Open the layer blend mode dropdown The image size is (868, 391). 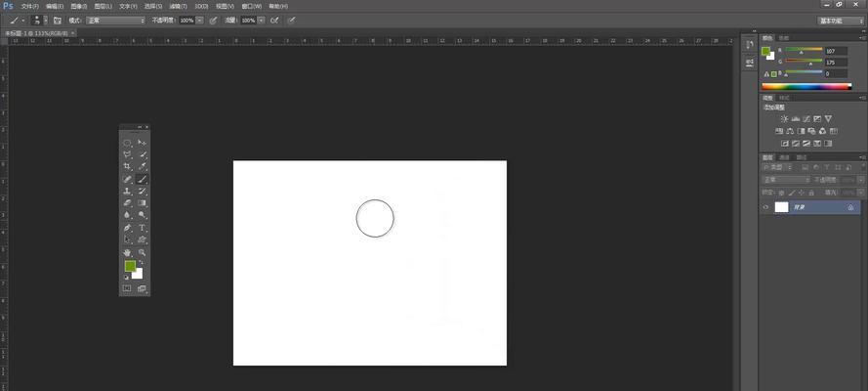[x=787, y=180]
